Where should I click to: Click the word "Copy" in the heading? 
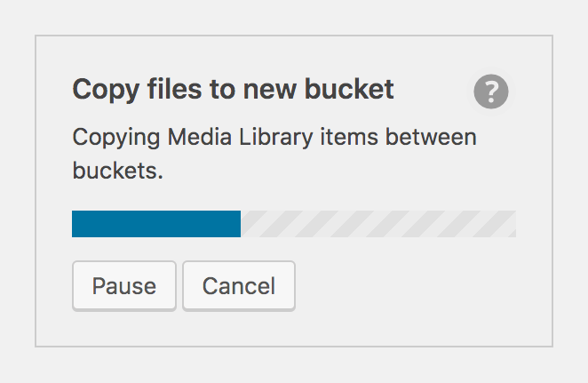click(x=99, y=90)
